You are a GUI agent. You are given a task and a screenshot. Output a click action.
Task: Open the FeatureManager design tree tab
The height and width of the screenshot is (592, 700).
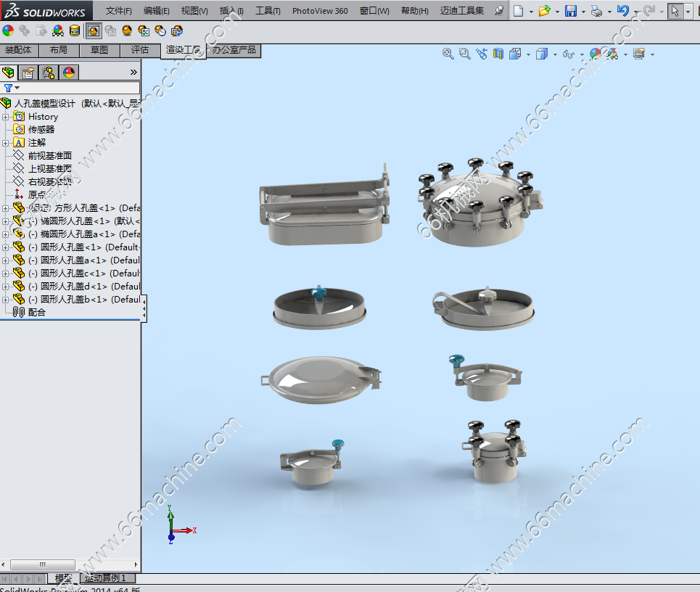(8, 73)
